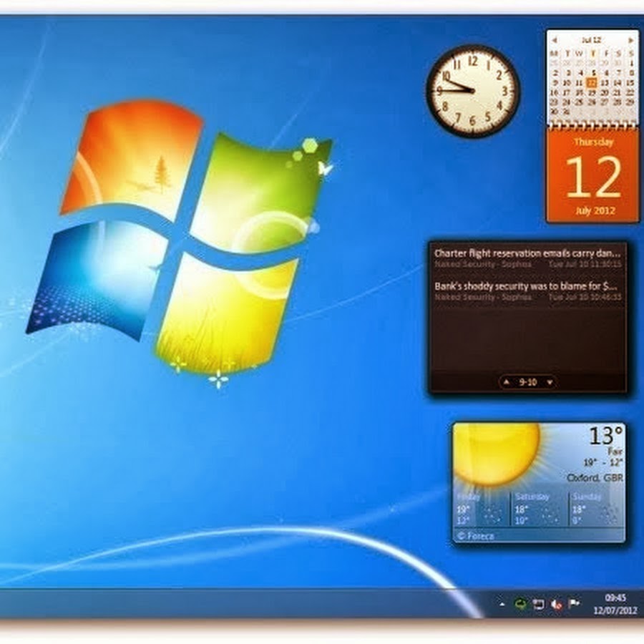644x644 pixels.
Task: Go to next month in calendar gadget
Action: click(x=631, y=40)
